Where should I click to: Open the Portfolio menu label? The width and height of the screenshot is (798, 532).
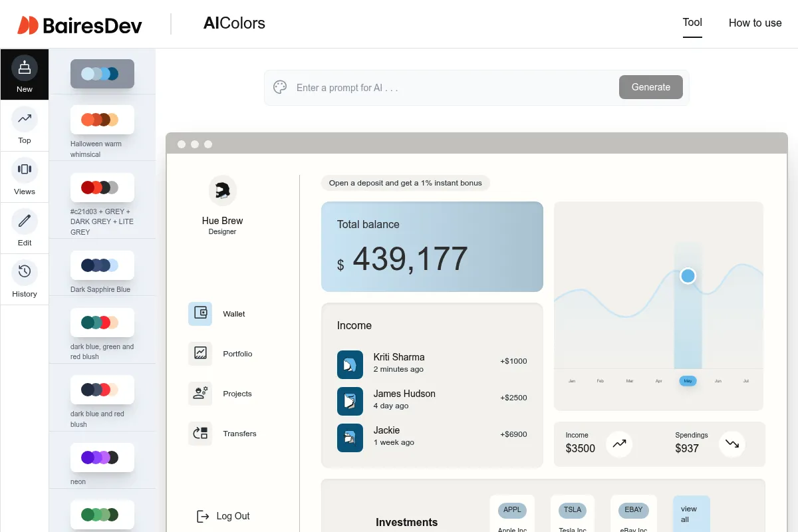click(x=237, y=354)
